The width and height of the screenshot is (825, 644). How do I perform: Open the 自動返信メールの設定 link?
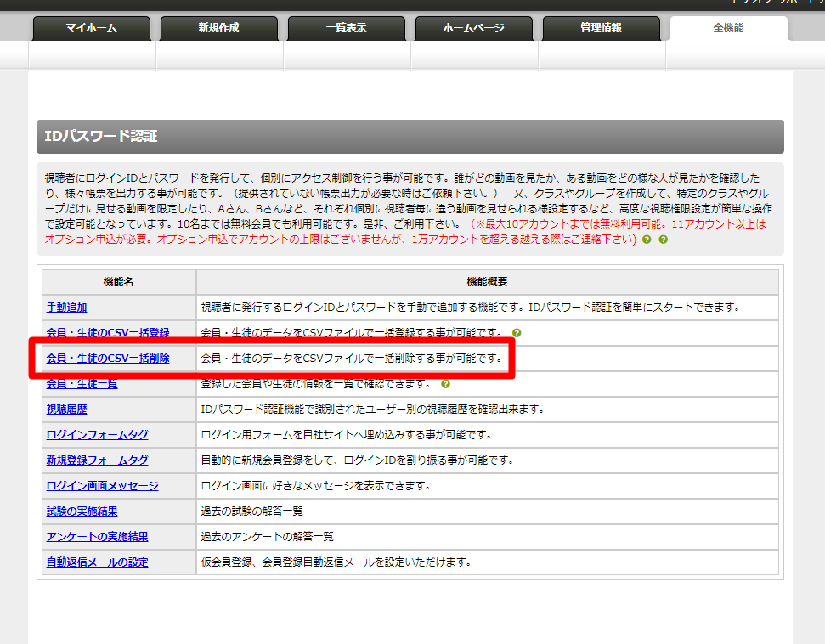(x=97, y=562)
